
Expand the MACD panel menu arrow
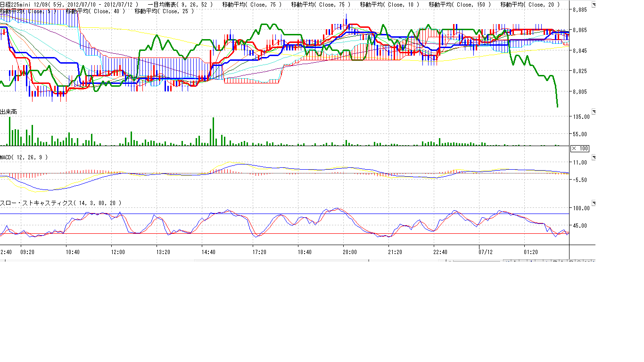coord(594,156)
